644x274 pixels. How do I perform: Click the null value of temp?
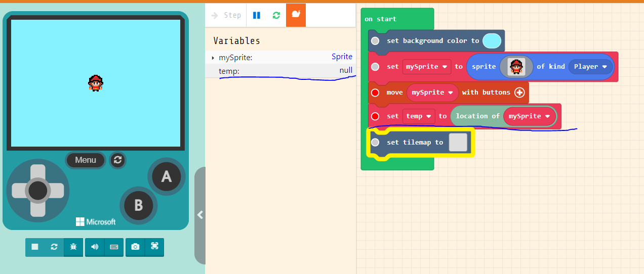click(346, 71)
